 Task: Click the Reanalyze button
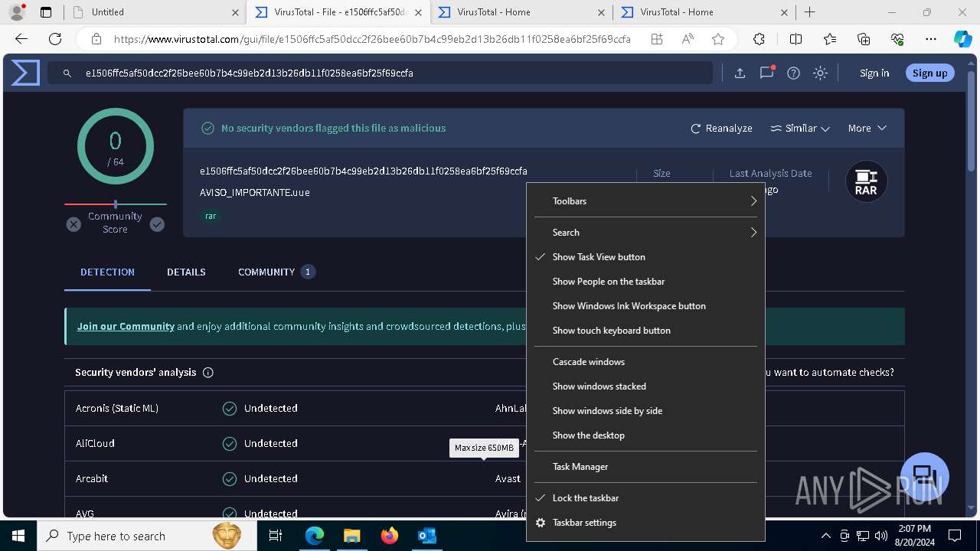click(721, 129)
